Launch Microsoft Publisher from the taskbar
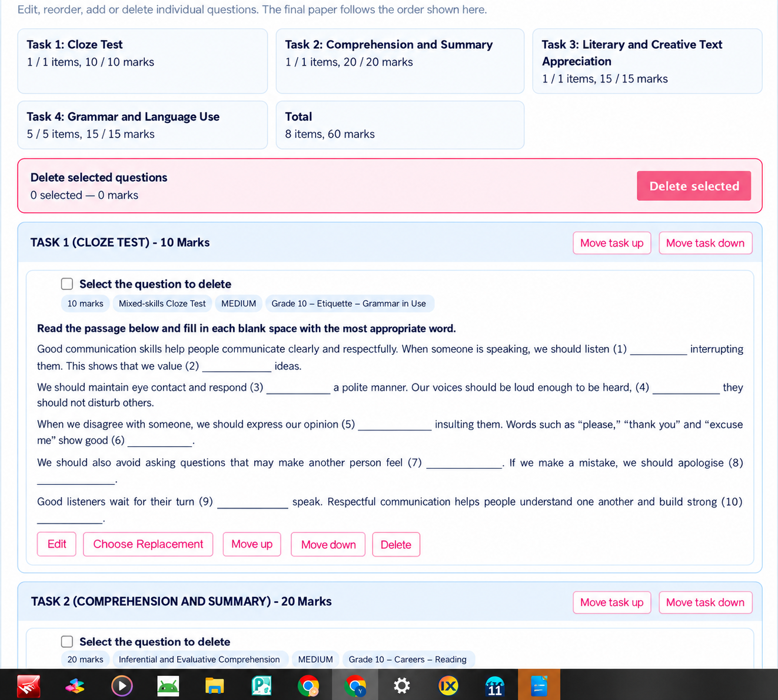This screenshot has height=700, width=778. (261, 686)
